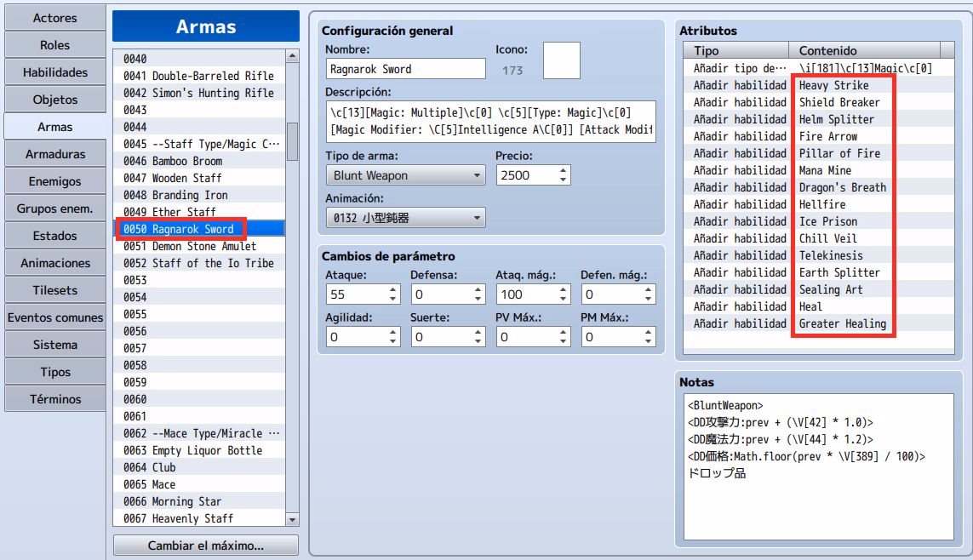This screenshot has width=973, height=560.
Task: Open the Animación dropdown
Action: [x=404, y=218]
